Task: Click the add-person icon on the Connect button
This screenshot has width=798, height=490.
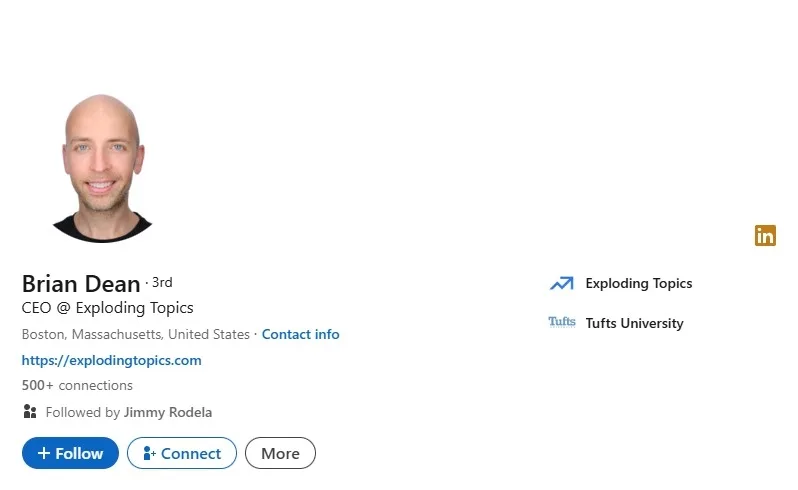Action: [150, 454]
